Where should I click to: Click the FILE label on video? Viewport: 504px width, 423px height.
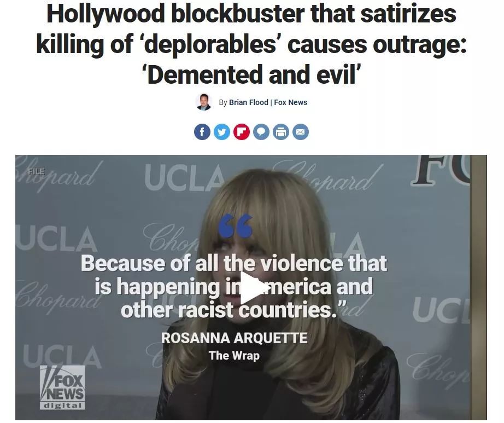pos(36,171)
